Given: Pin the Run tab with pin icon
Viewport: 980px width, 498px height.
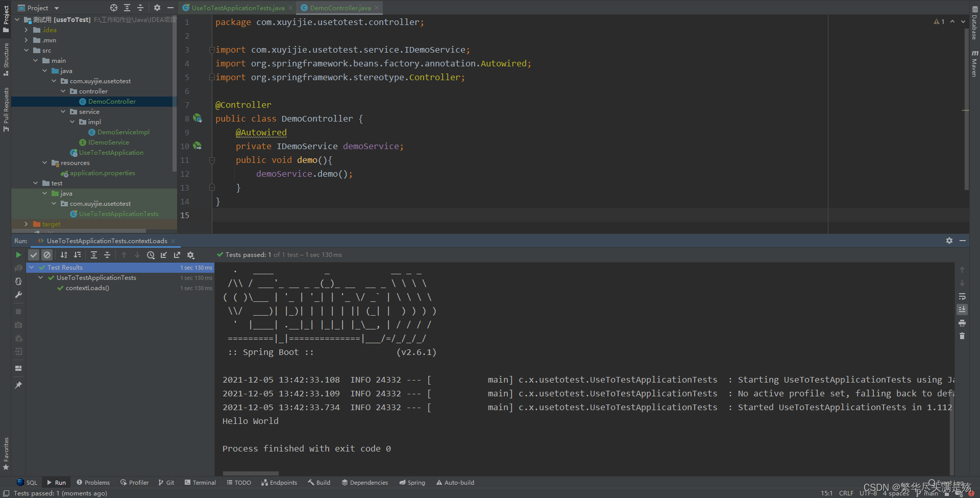Looking at the screenshot, I should (18, 385).
